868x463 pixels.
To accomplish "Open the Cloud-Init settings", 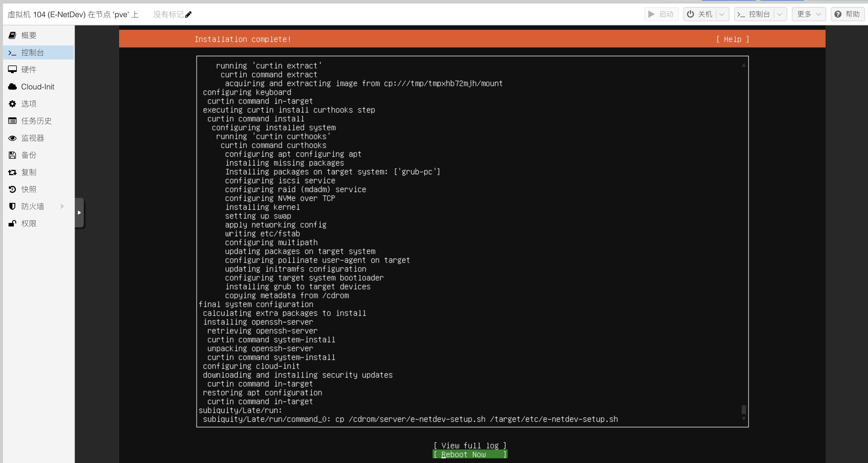I will (38, 87).
